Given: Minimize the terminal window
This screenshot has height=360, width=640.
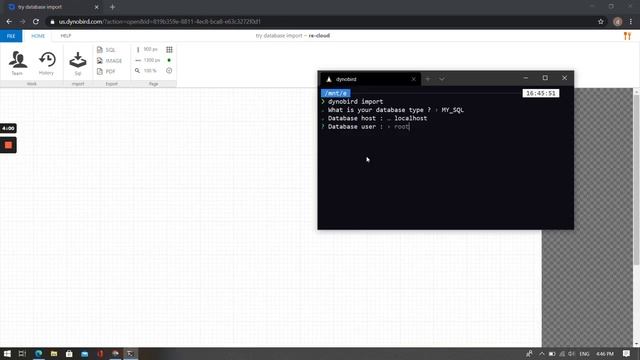Looking at the screenshot, I should click(x=526, y=78).
